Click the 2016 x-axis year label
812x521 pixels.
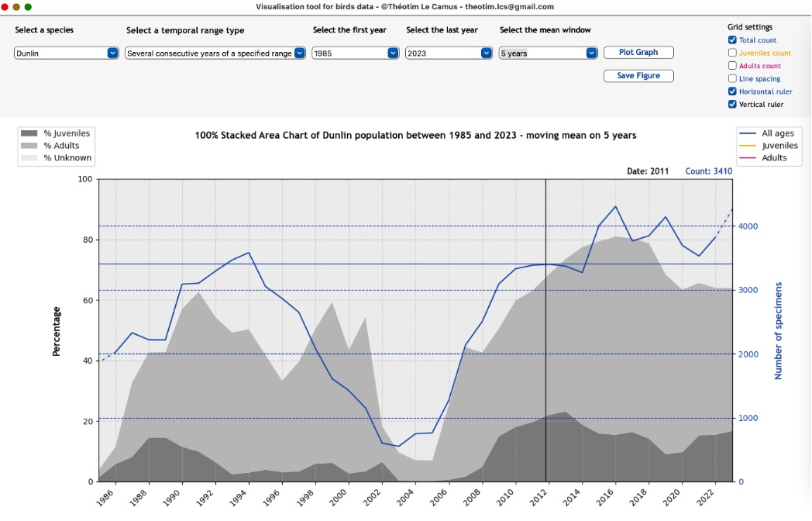605,499
